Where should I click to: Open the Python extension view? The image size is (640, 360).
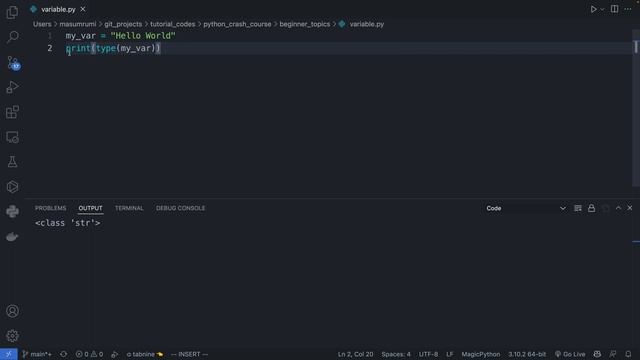point(12,211)
